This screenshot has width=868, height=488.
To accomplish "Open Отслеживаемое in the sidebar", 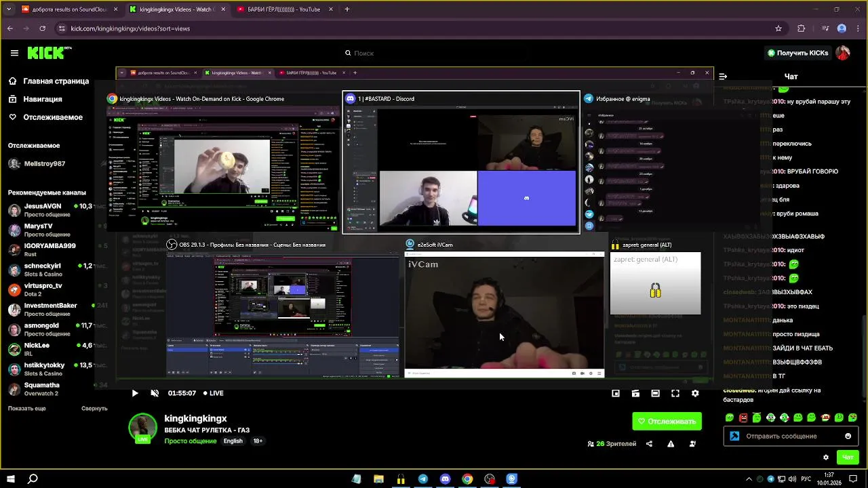I will pos(45,117).
